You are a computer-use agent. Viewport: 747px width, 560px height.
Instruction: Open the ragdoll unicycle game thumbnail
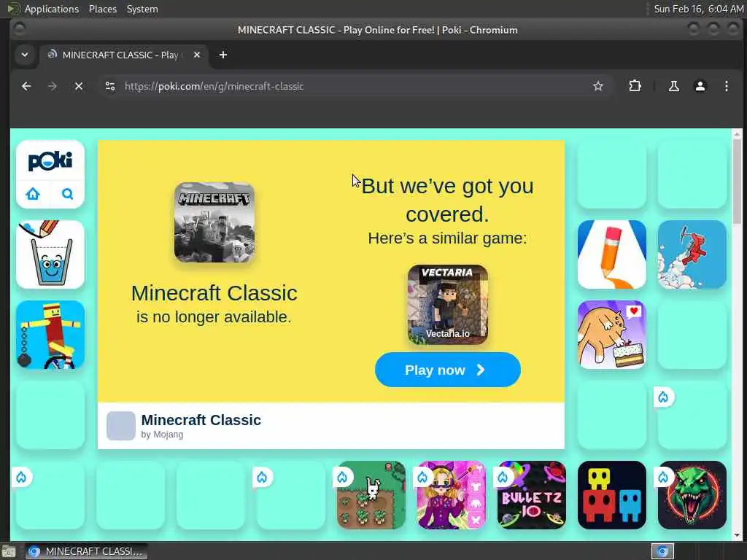pos(50,335)
